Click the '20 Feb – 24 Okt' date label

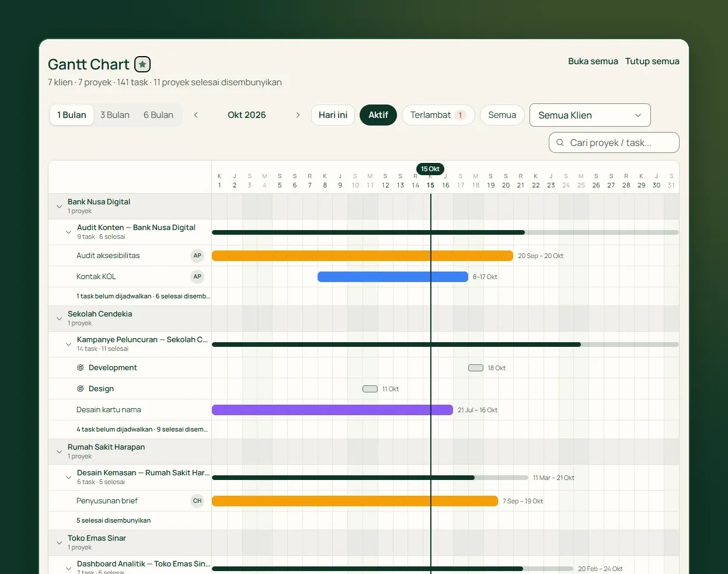tap(600, 569)
